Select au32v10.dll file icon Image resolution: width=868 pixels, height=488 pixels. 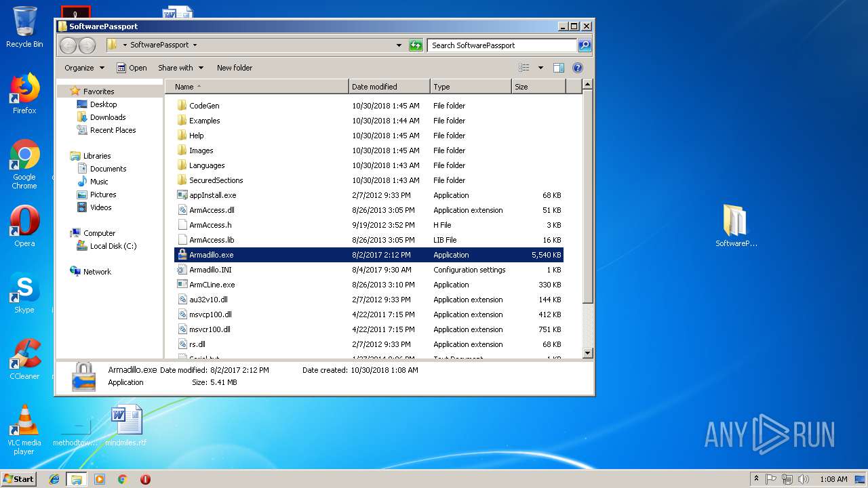point(182,300)
